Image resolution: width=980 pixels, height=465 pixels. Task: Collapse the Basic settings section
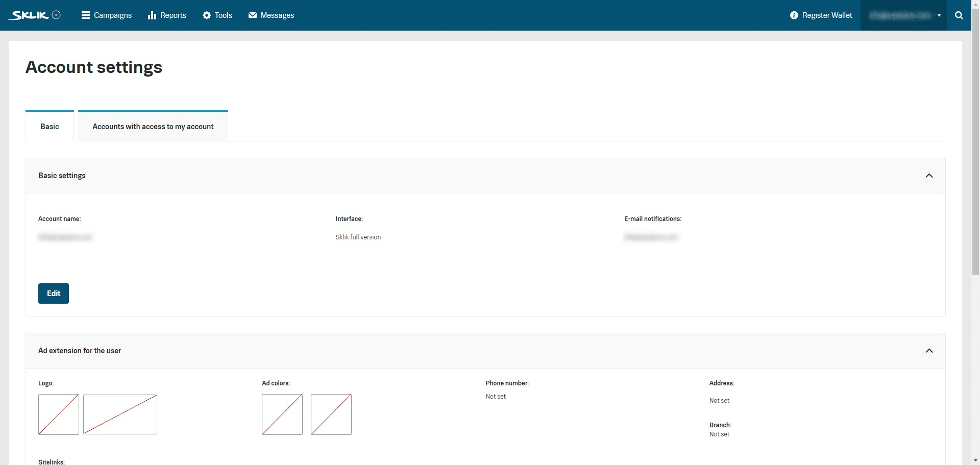pyautogui.click(x=929, y=176)
